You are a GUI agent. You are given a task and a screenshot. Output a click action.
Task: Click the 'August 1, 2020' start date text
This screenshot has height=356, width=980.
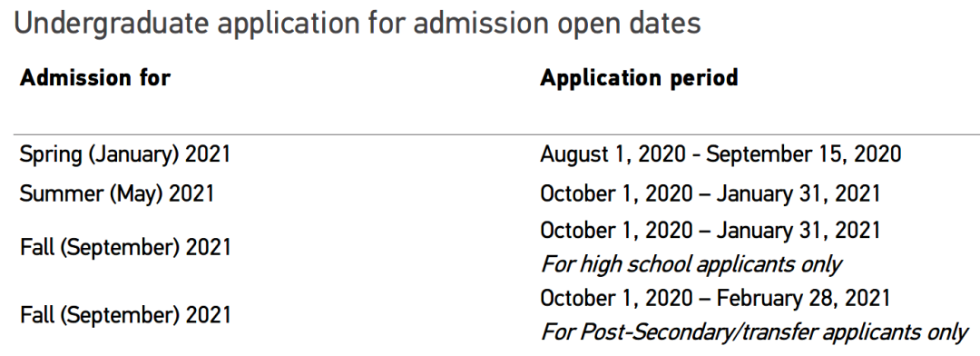pos(613,153)
